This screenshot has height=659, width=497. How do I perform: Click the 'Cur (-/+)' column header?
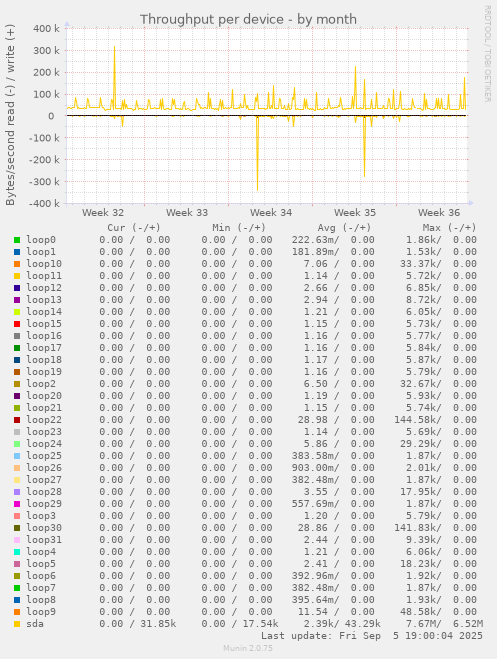(134, 228)
